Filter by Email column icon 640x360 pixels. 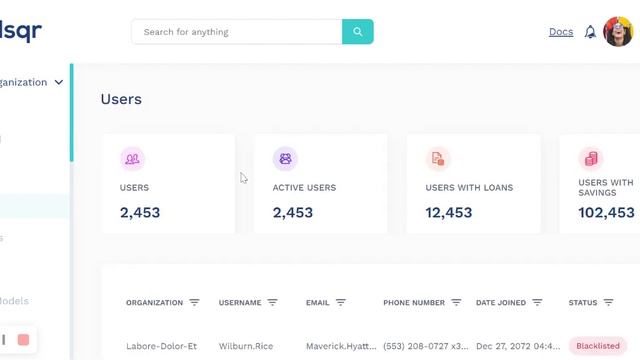click(x=340, y=302)
